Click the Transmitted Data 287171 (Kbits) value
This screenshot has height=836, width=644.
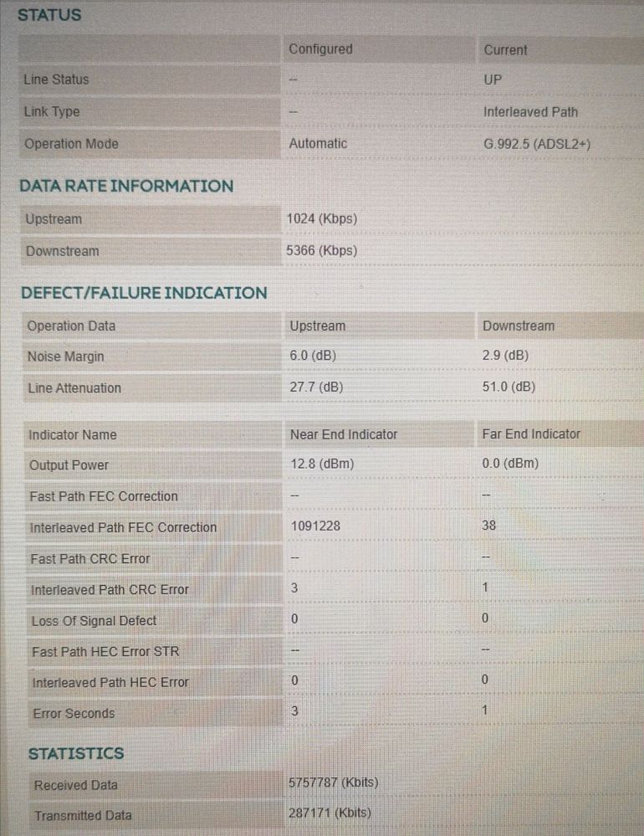pos(330,813)
